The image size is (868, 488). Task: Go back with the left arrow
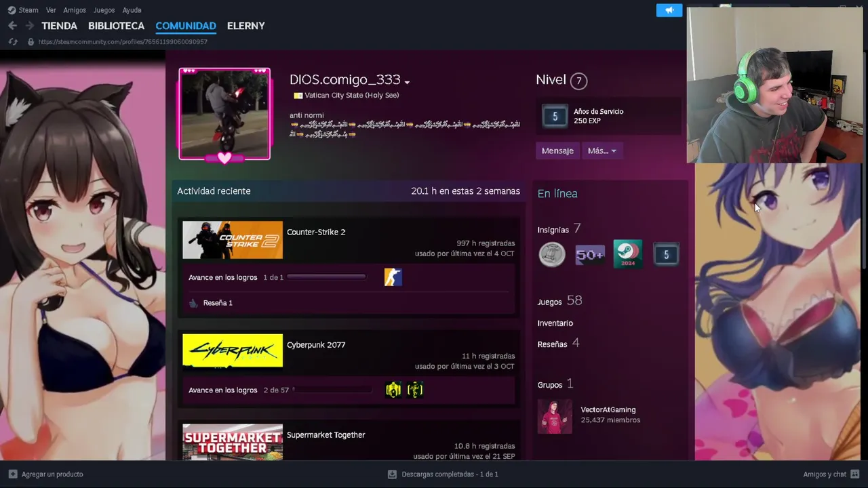point(12,26)
